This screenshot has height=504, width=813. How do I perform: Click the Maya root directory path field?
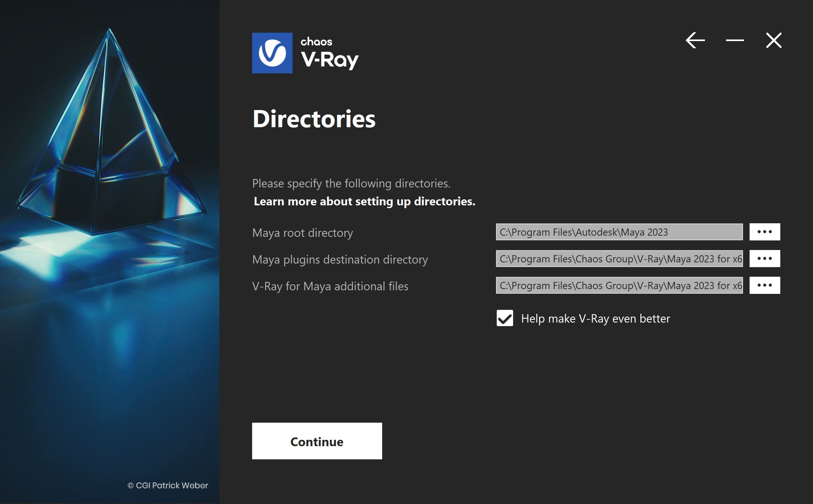(x=619, y=232)
